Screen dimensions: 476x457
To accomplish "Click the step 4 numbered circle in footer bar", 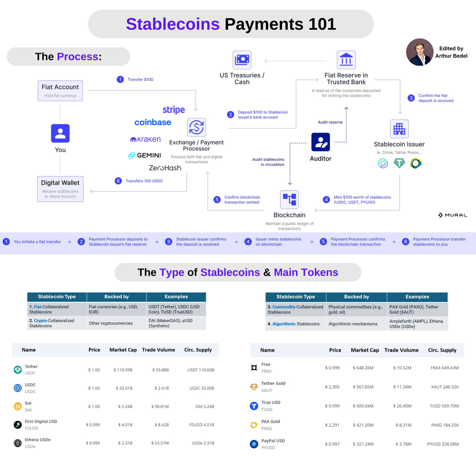I will click(248, 242).
